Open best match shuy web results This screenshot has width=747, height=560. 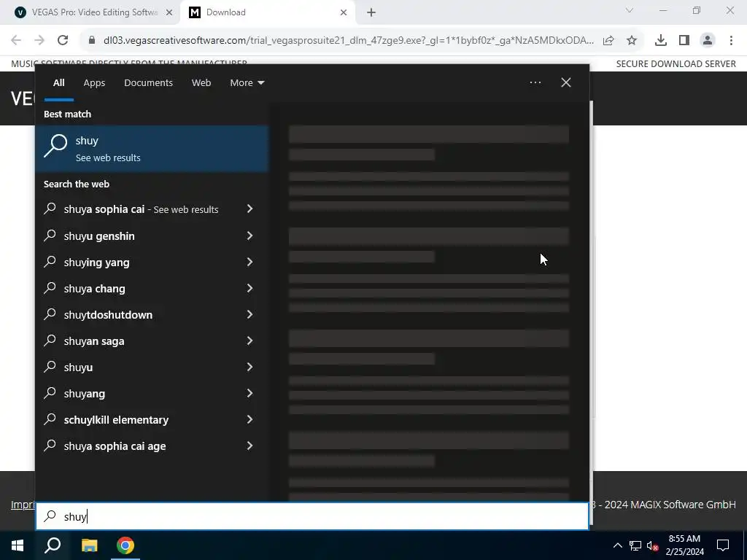click(152, 149)
